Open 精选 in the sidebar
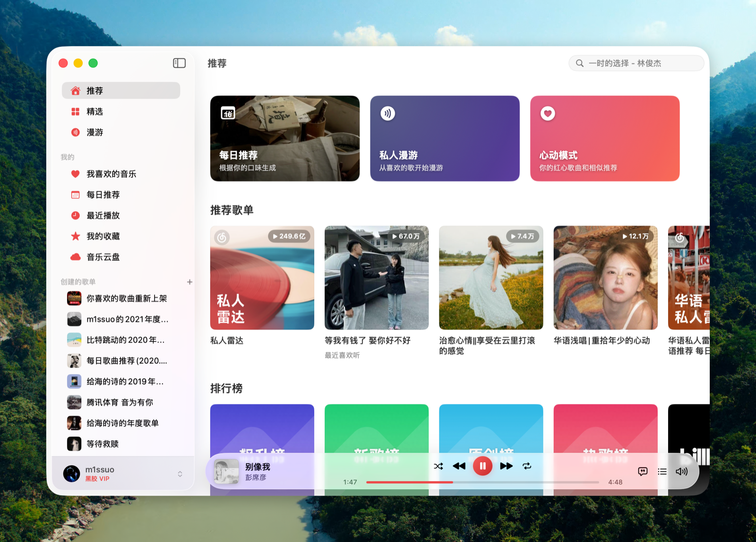This screenshot has width=756, height=542. pyautogui.click(x=121, y=111)
